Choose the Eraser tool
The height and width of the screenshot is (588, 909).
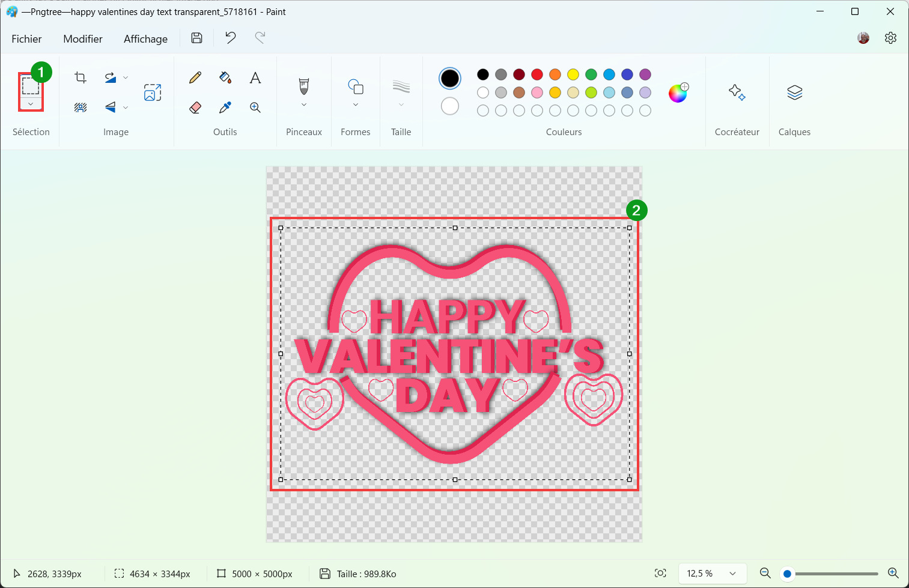click(x=195, y=108)
